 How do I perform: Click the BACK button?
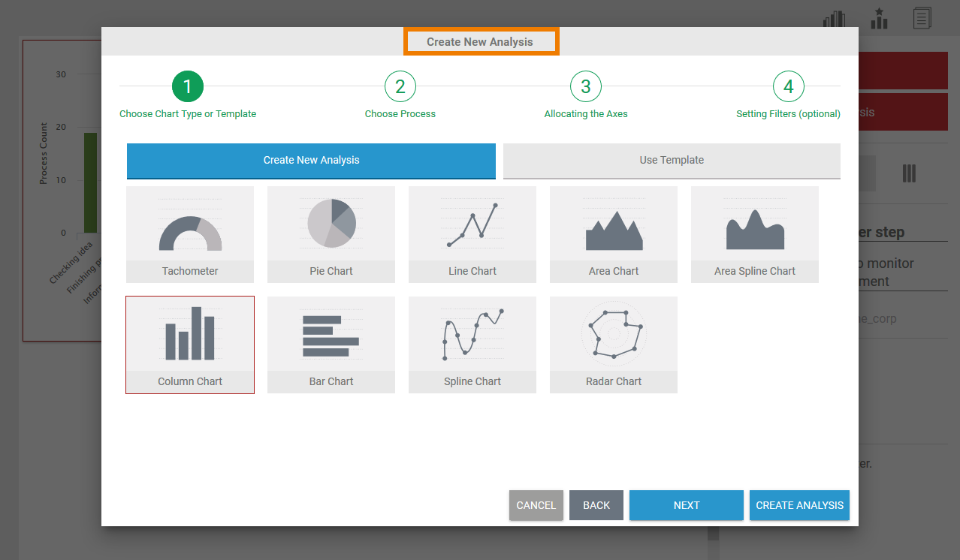tap(596, 505)
